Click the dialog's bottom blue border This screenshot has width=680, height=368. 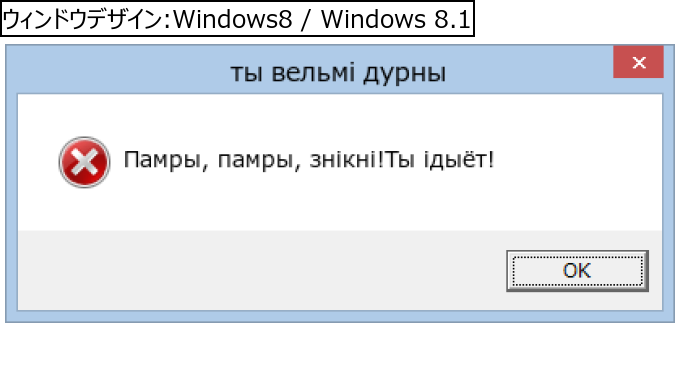[340, 316]
